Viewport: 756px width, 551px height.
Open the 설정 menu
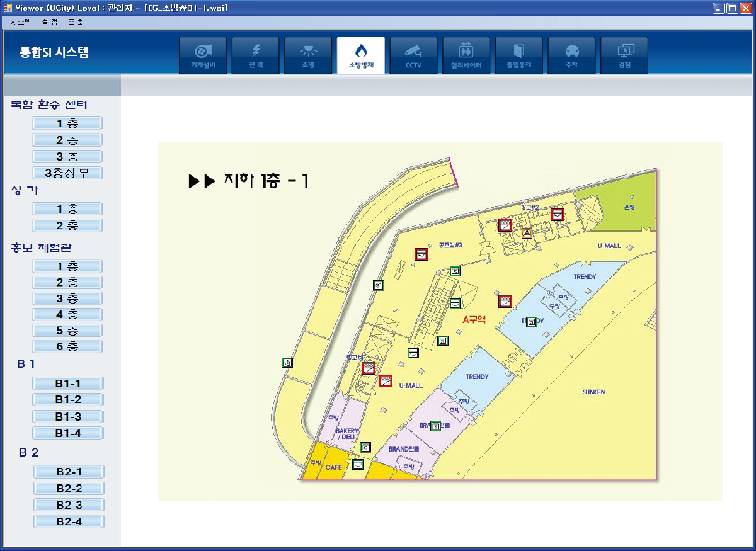pos(50,21)
